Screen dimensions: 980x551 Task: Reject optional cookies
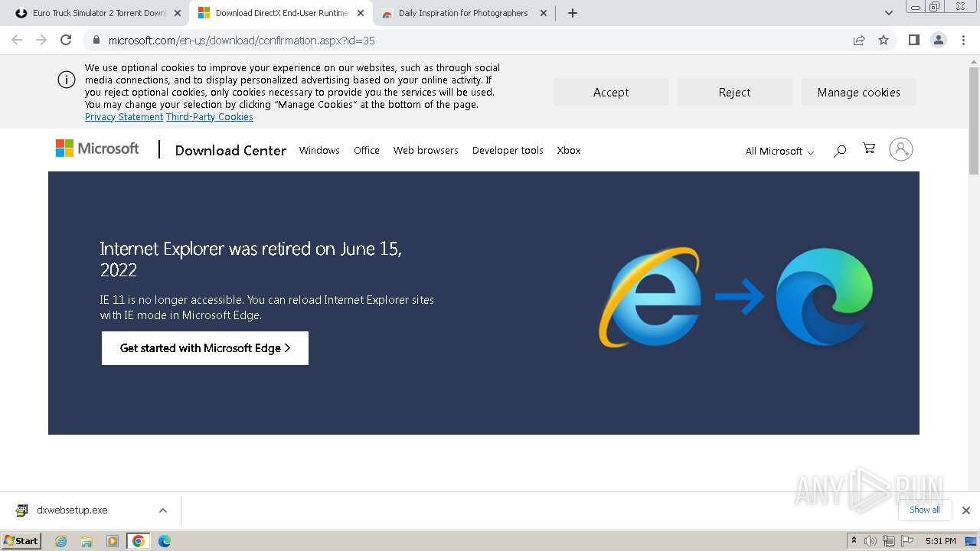[735, 93]
